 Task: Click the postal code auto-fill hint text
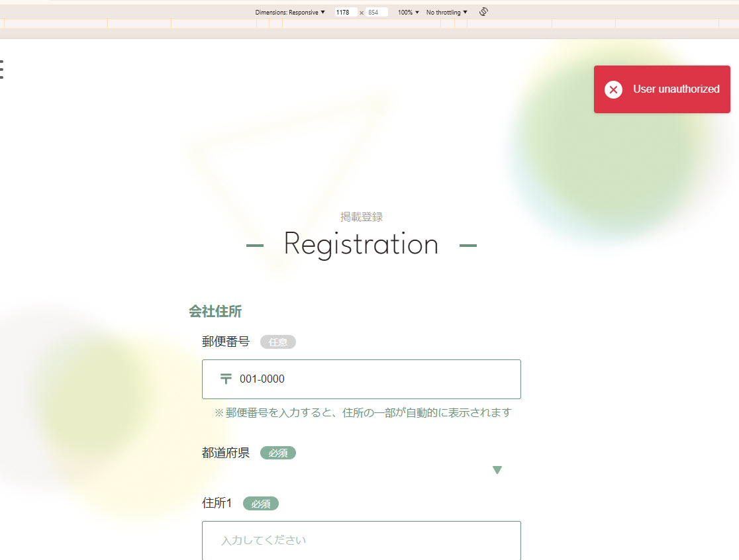363,412
